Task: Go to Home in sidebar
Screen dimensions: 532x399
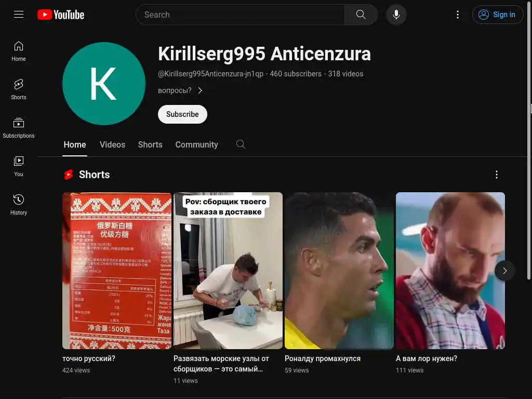Action: pos(19,51)
